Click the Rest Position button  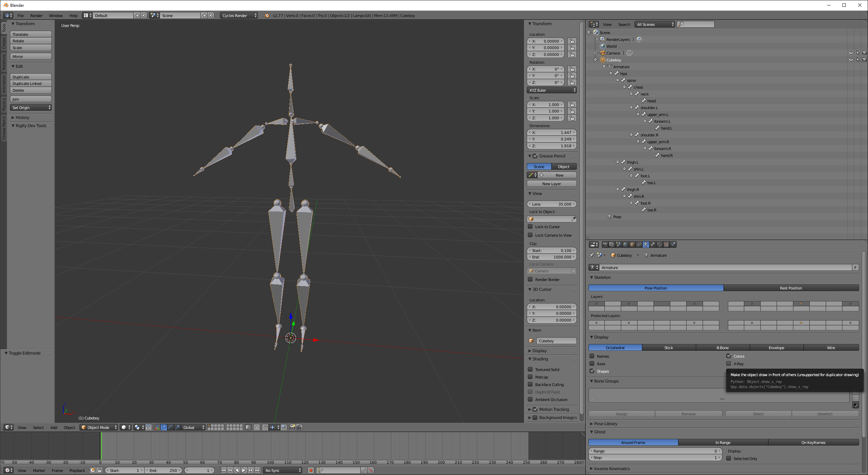tap(791, 288)
